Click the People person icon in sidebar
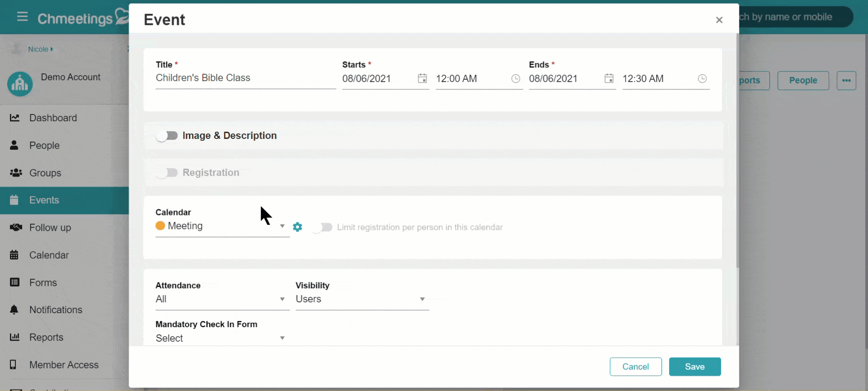The height and width of the screenshot is (391, 868). coord(14,145)
